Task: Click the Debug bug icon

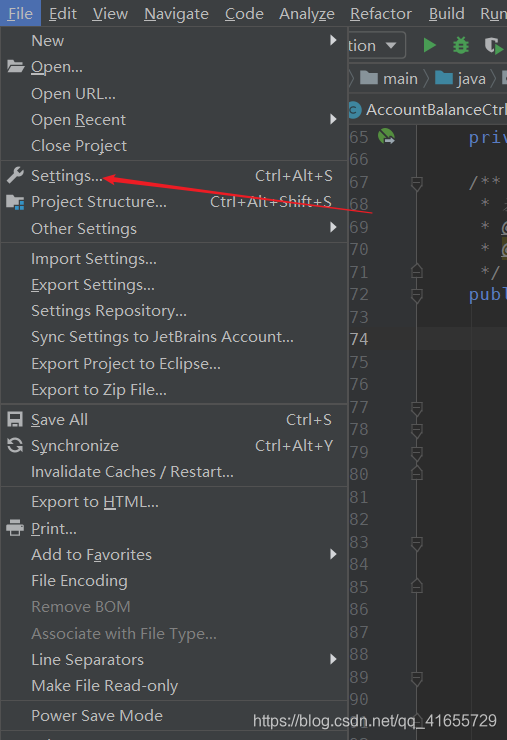Action: [461, 46]
